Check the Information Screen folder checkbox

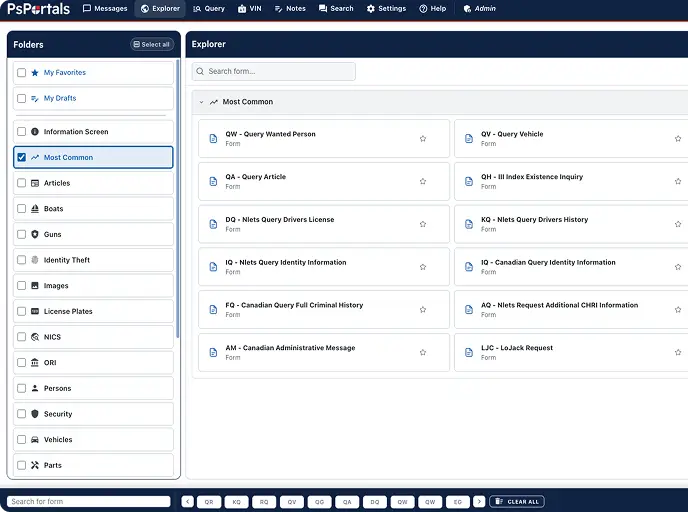[22, 132]
